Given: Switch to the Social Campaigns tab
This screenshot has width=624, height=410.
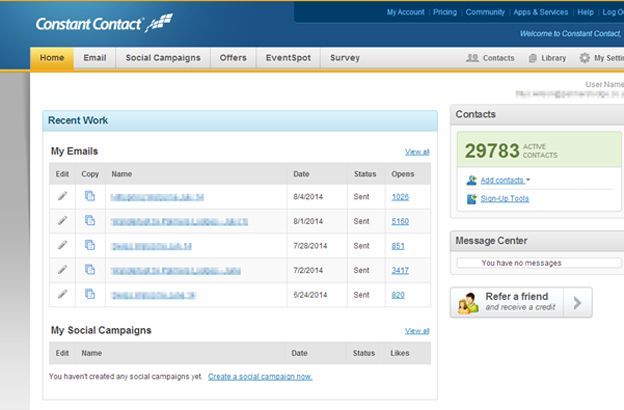Looking at the screenshot, I should pos(163,58).
